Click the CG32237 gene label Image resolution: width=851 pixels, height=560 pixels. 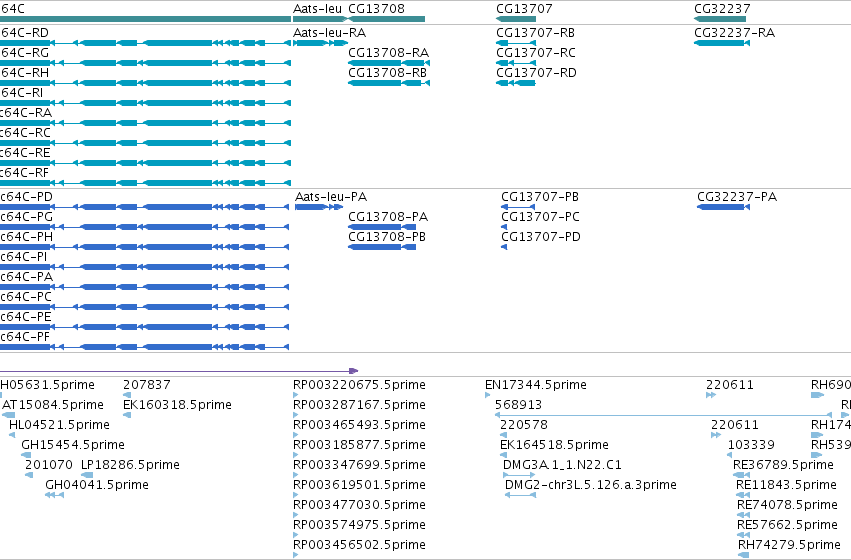[722, 9]
